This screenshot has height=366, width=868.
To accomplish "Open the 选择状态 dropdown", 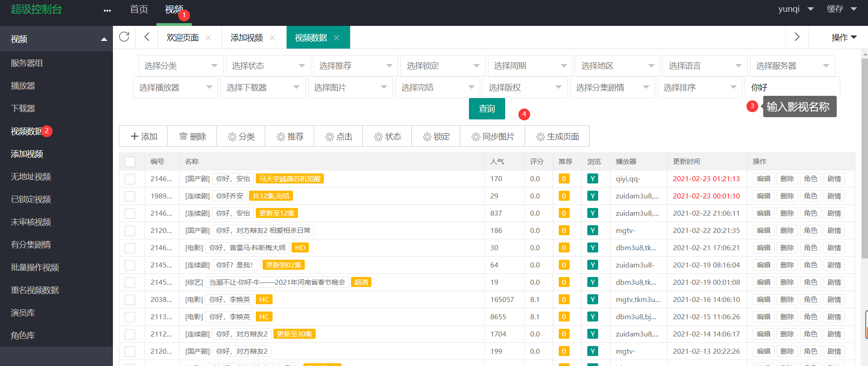I will (268, 66).
